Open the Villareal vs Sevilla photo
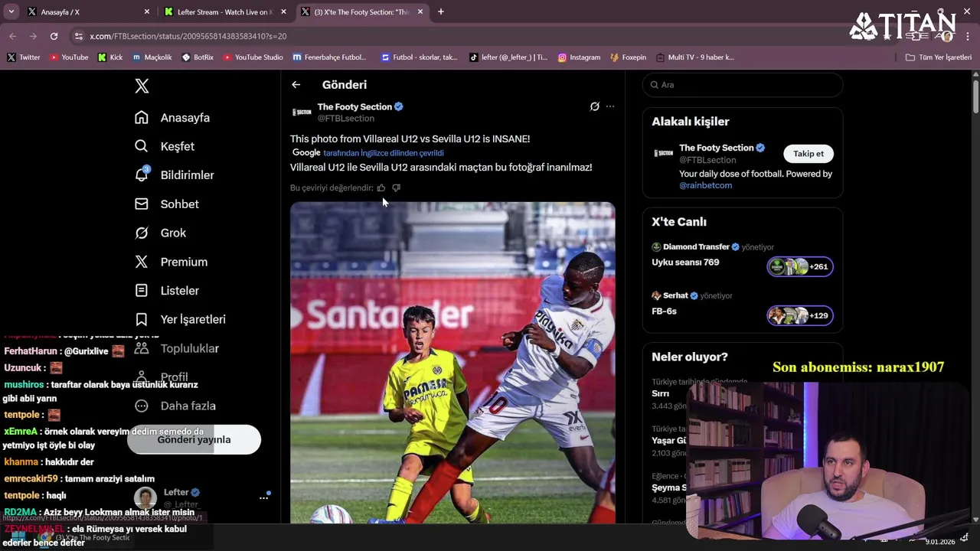The image size is (980, 551). click(452, 363)
